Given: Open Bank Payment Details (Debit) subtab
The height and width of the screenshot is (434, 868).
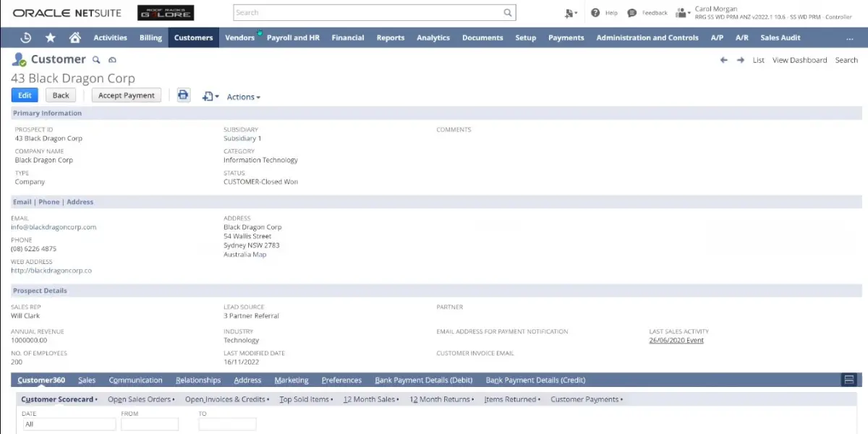Looking at the screenshot, I should (x=424, y=380).
